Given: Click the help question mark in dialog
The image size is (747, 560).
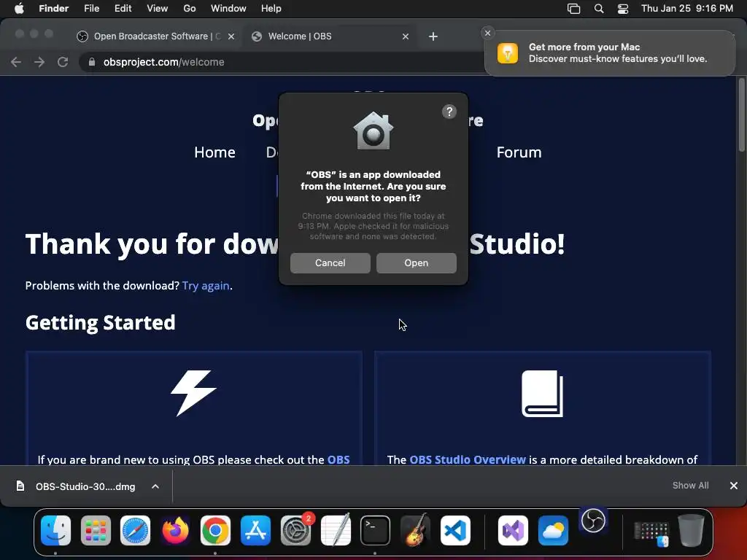Looking at the screenshot, I should [x=449, y=112].
